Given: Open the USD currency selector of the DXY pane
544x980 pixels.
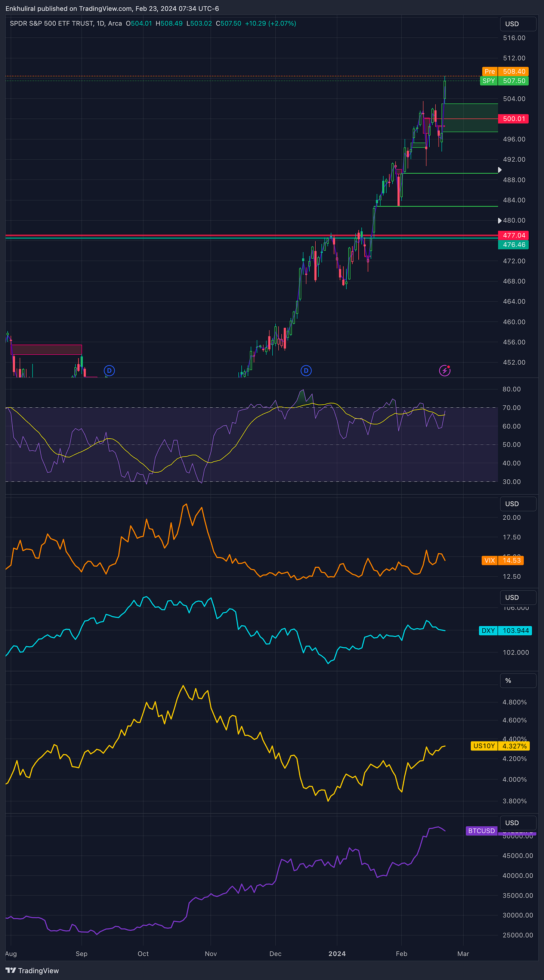Looking at the screenshot, I should (x=518, y=598).
